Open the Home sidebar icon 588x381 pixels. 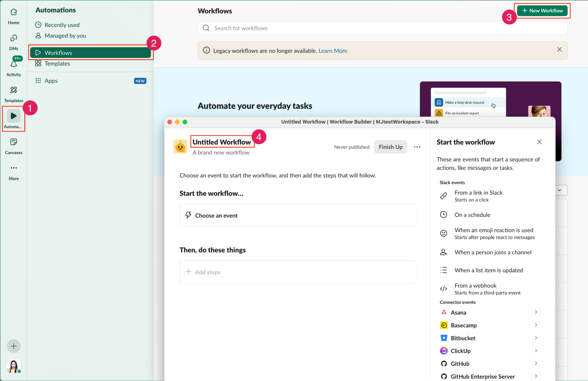click(x=14, y=16)
